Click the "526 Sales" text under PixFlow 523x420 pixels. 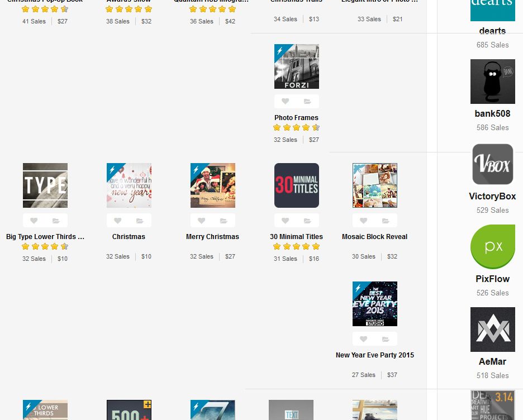492,293
